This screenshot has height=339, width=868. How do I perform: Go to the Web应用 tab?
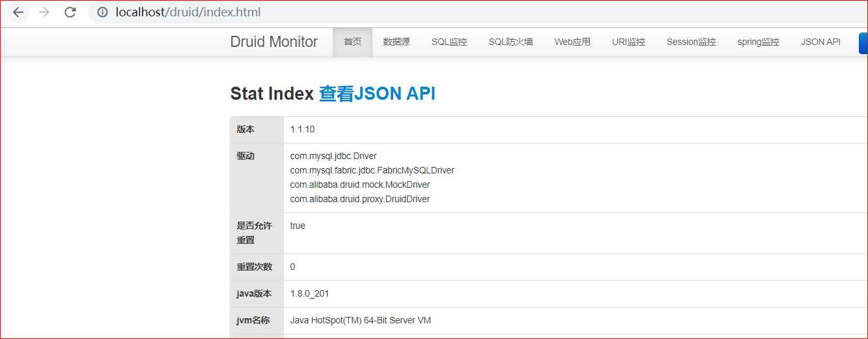point(572,42)
